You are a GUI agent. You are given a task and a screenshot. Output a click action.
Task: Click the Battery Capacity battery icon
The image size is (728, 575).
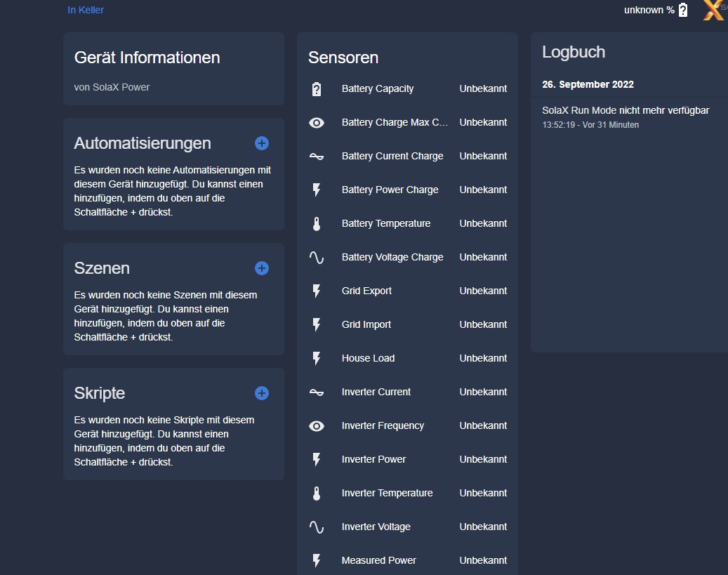pyautogui.click(x=316, y=88)
